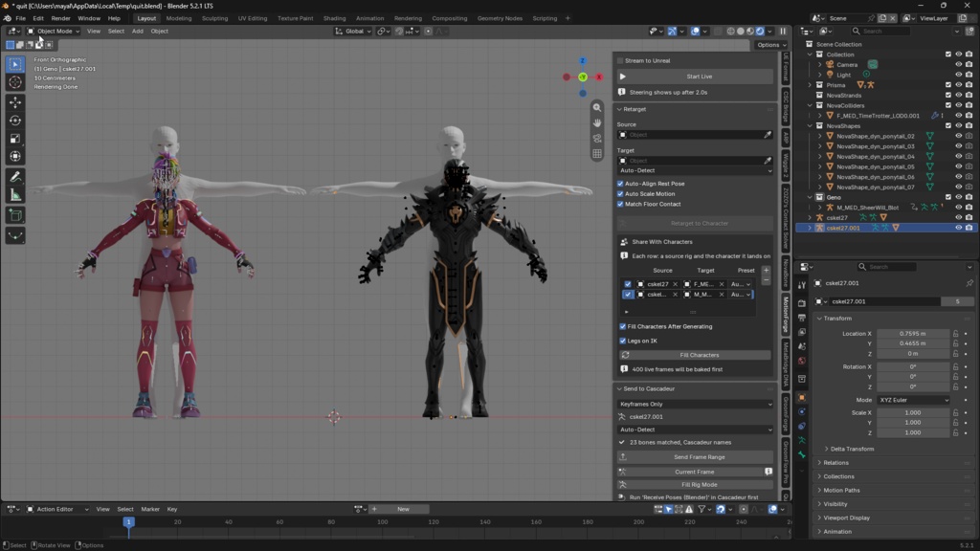Click Send Frame Range button
980x551 pixels.
pos(695,456)
